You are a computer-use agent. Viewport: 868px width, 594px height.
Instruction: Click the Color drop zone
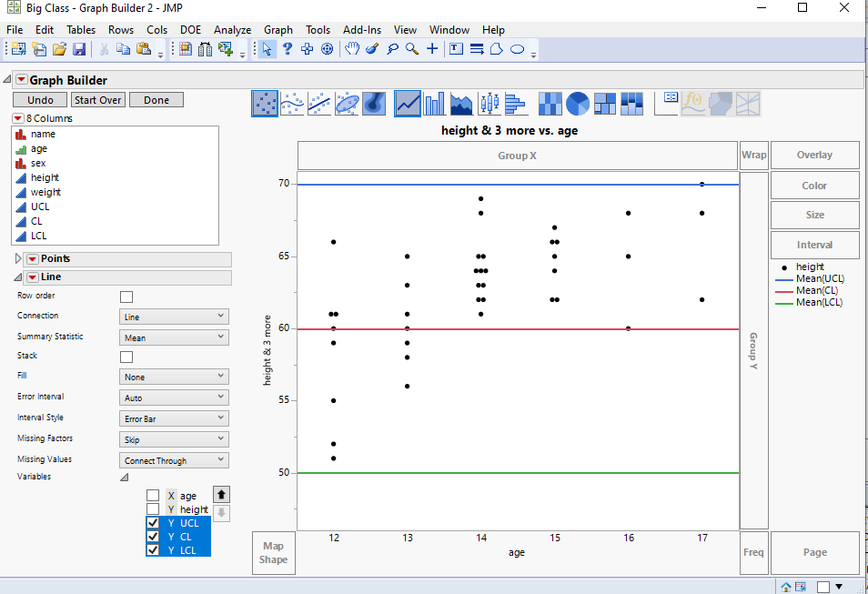(814, 186)
